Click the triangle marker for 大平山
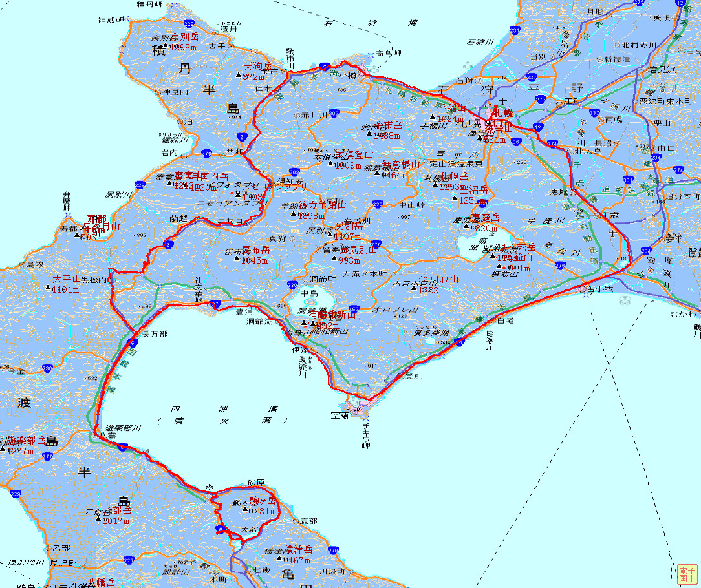The image size is (701, 588). click(x=48, y=288)
